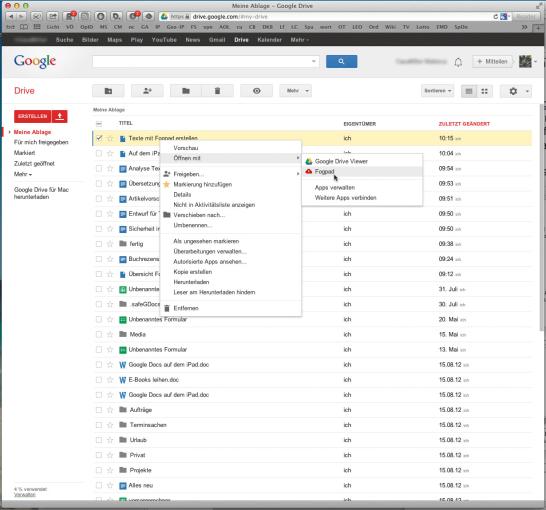The height and width of the screenshot is (510, 546).
Task: Sort by 'ZULETZT GEÄNDERT' column header
Action: click(464, 124)
